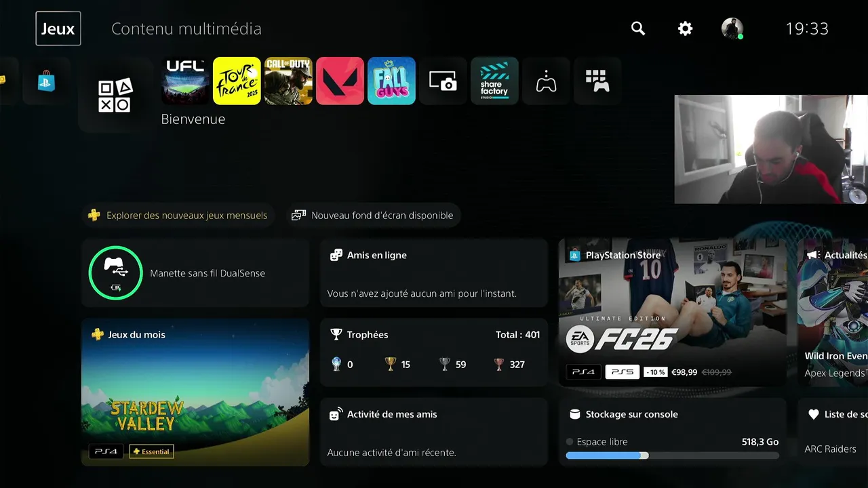Click the PlayStation Store card label
This screenshot has width=868, height=488.
point(623,256)
